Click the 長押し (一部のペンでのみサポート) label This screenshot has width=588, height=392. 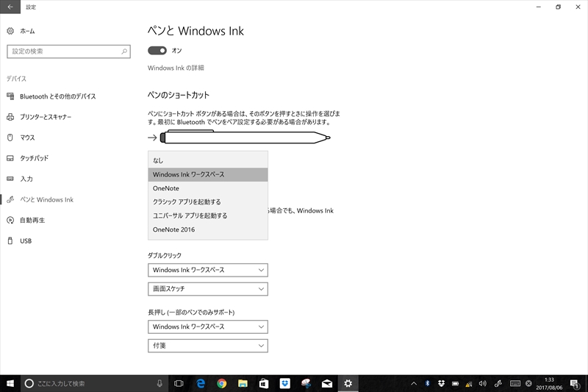[x=191, y=312]
